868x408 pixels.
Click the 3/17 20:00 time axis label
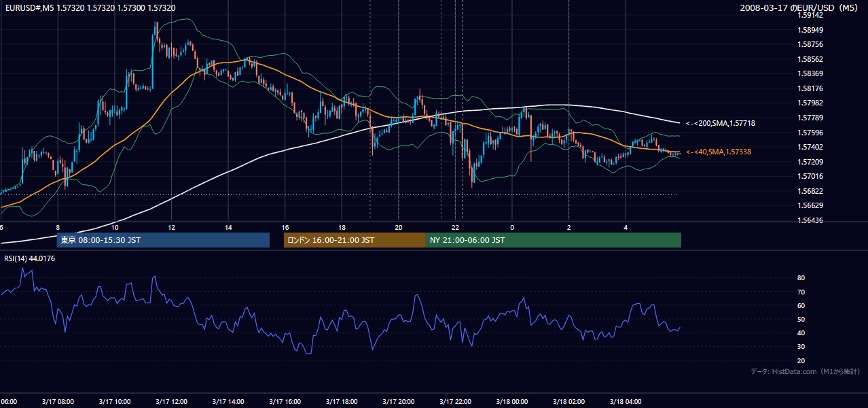tap(398, 401)
